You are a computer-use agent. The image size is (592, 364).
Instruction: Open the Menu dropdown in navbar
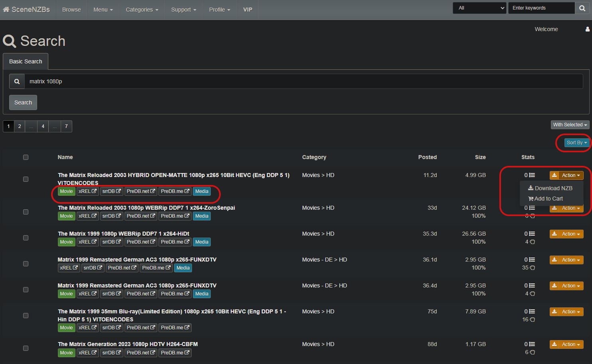click(103, 10)
